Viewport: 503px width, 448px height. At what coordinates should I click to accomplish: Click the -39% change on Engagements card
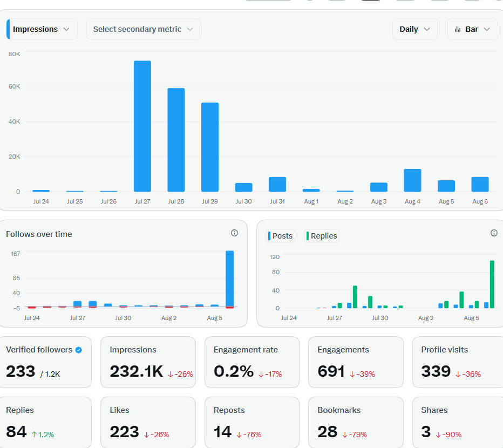pyautogui.click(x=363, y=374)
